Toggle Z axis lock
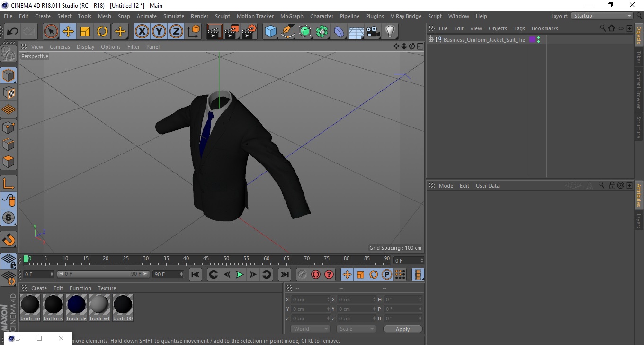644x345 pixels. click(x=176, y=32)
